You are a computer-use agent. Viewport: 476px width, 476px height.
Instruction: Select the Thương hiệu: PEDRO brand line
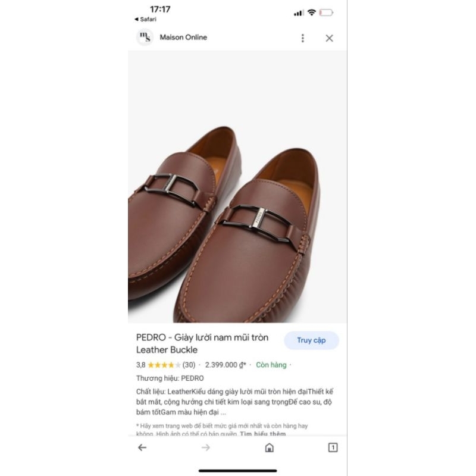point(170,378)
